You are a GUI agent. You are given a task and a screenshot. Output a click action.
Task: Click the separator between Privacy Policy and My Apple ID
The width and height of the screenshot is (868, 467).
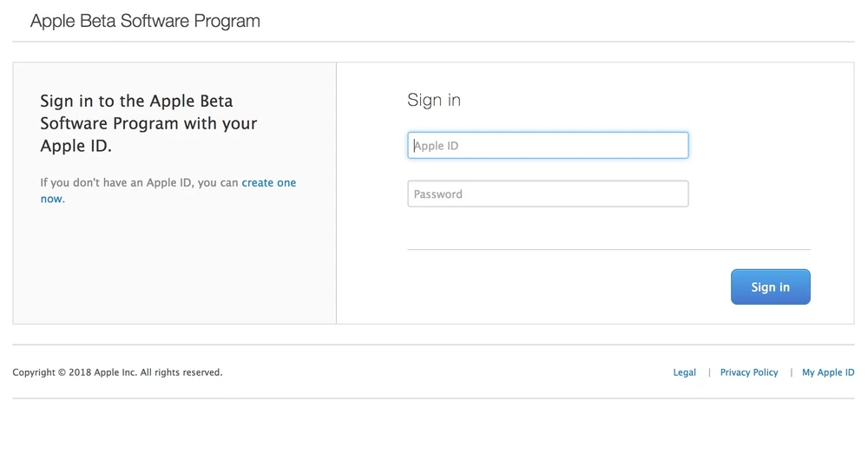click(x=790, y=372)
